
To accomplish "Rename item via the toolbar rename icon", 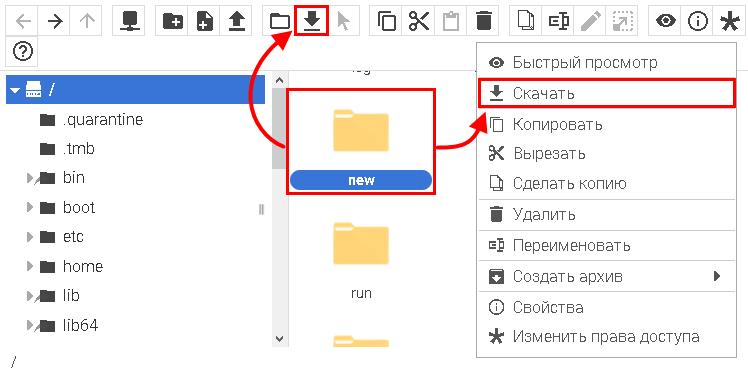I will point(558,21).
